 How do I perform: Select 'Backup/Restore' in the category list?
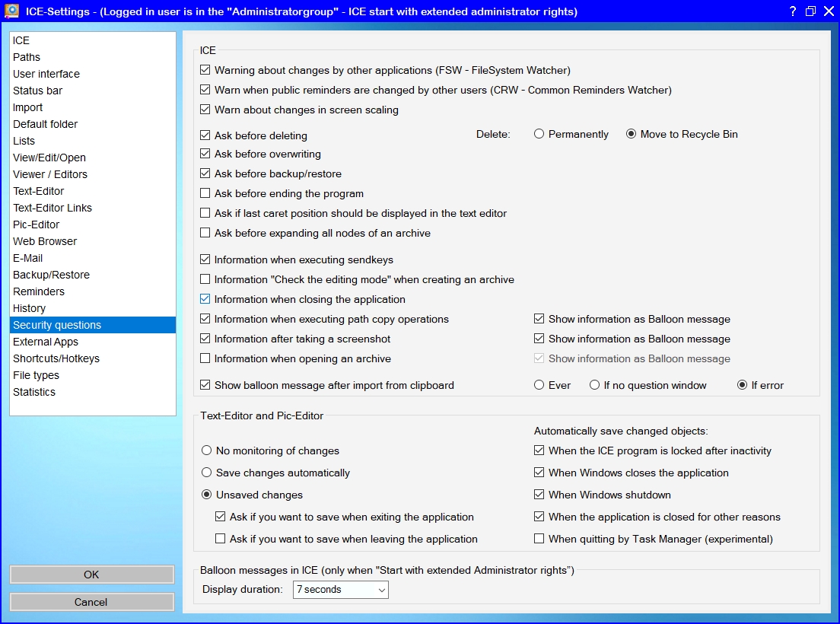pos(51,275)
